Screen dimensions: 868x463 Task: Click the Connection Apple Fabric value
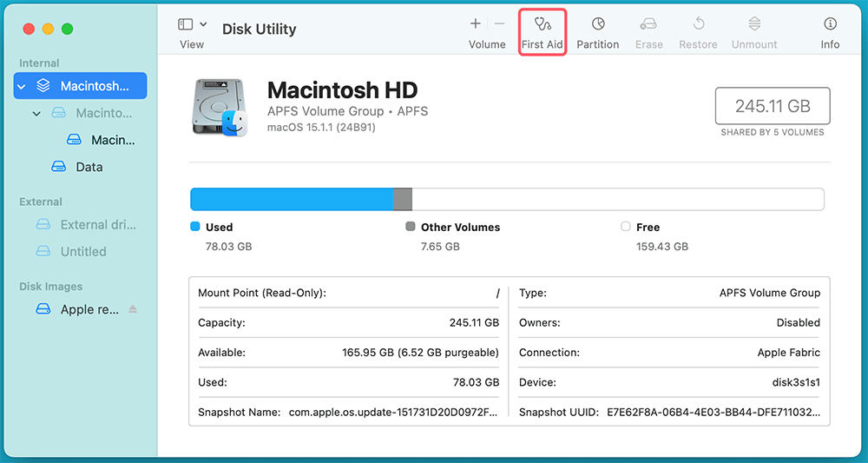[x=789, y=353]
